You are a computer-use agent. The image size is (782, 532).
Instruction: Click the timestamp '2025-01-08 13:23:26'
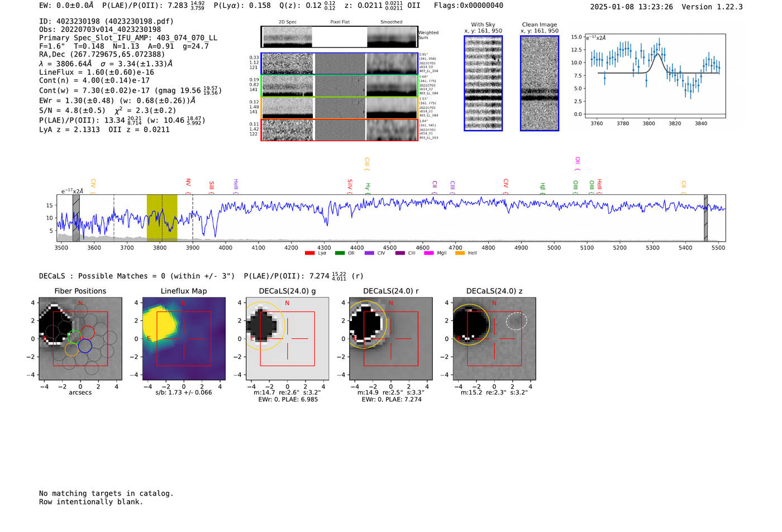(x=632, y=7)
